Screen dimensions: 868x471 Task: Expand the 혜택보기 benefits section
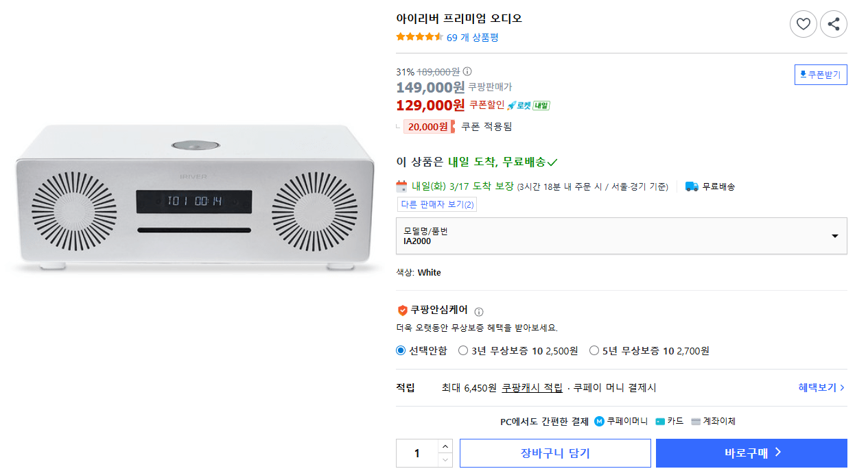coord(821,387)
